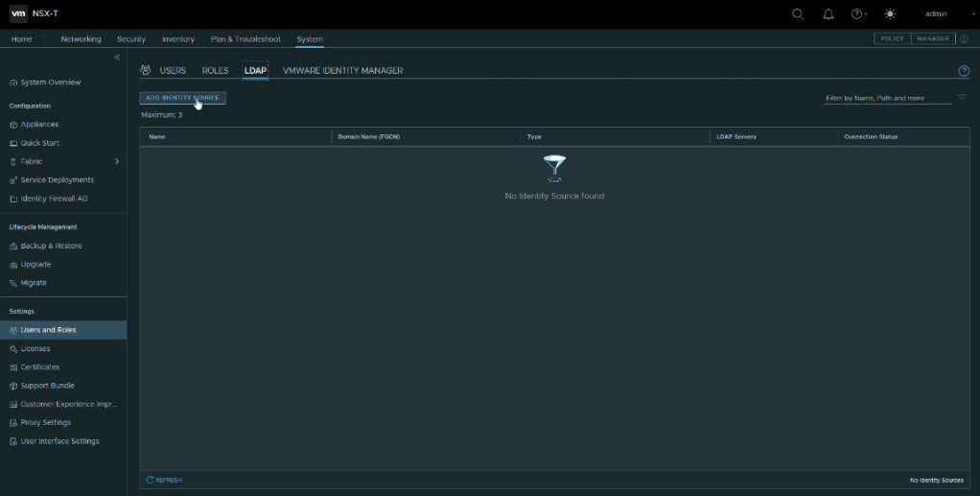
Task: Click the info icon next to Manager
Action: point(964,39)
